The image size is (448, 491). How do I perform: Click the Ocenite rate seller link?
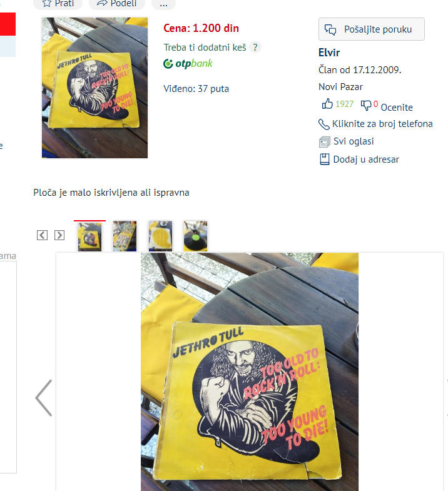tap(397, 108)
